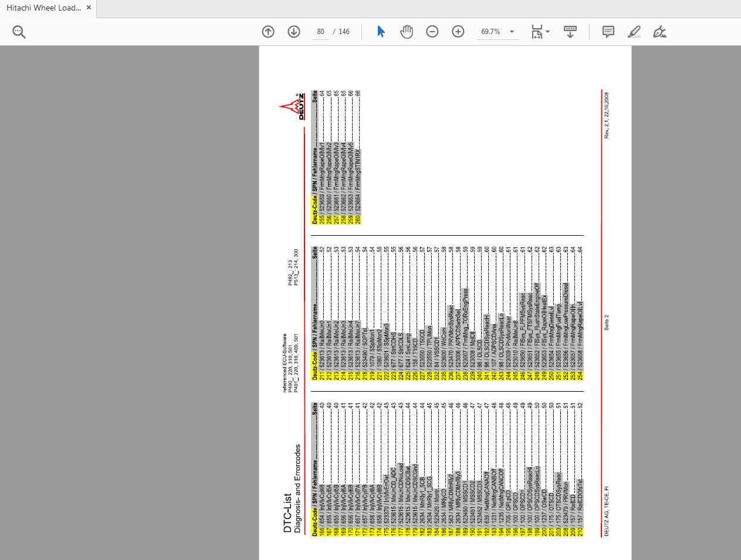This screenshot has width=741, height=560.
Task: Click 'DEUTZ AG, TE-CE, Fi' footer text
Action: (x=607, y=511)
